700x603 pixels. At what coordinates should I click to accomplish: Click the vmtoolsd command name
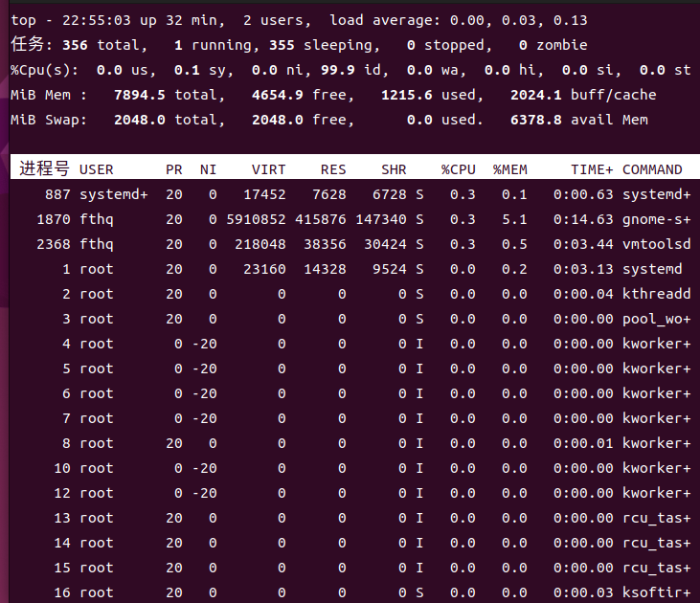[657, 244]
